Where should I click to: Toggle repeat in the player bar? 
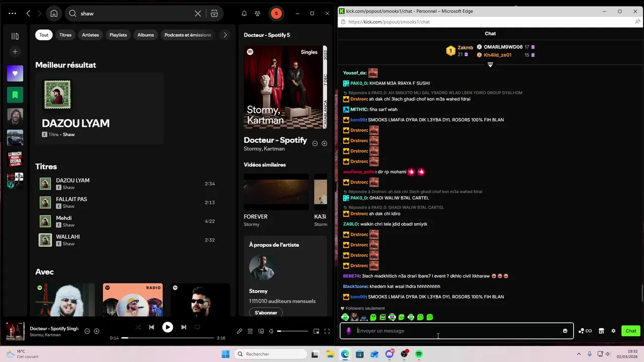197,327
